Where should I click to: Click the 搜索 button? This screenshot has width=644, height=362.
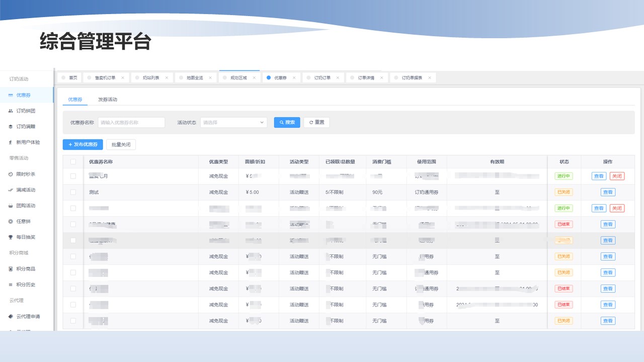tap(287, 122)
